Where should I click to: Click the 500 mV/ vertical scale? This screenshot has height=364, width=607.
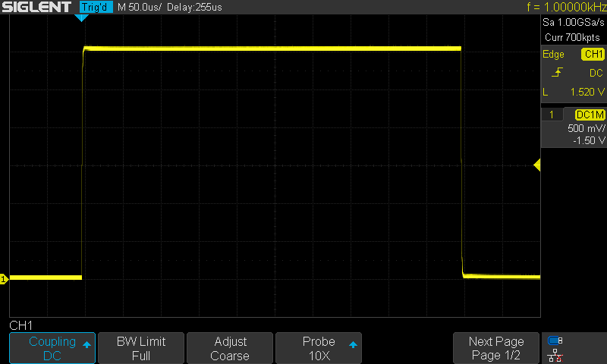(586, 128)
